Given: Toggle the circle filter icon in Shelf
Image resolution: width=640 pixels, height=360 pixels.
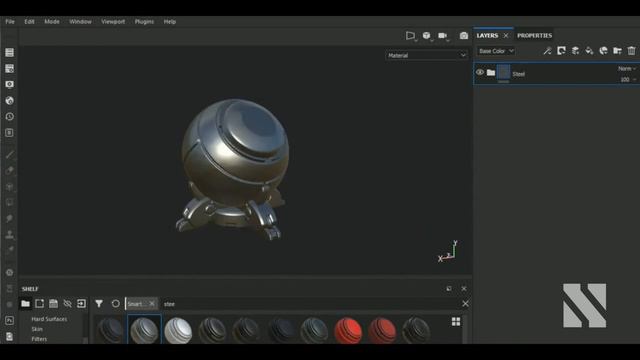Looking at the screenshot, I should click(116, 303).
